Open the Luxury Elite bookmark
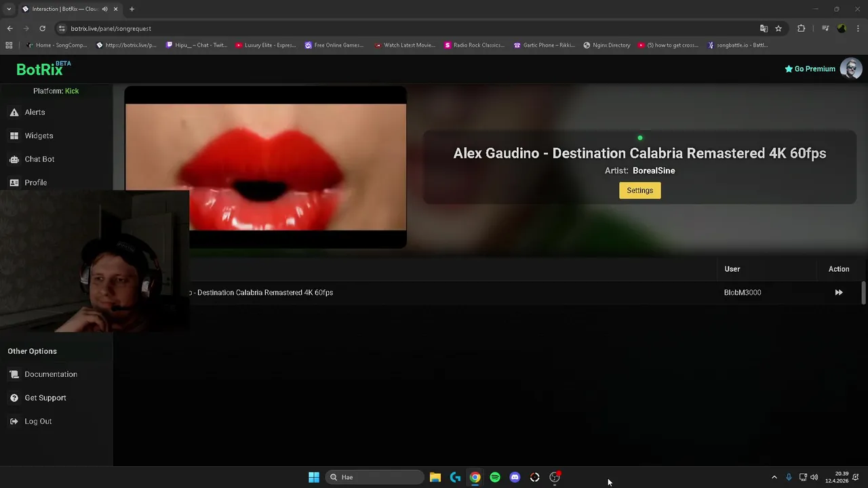 (x=266, y=45)
